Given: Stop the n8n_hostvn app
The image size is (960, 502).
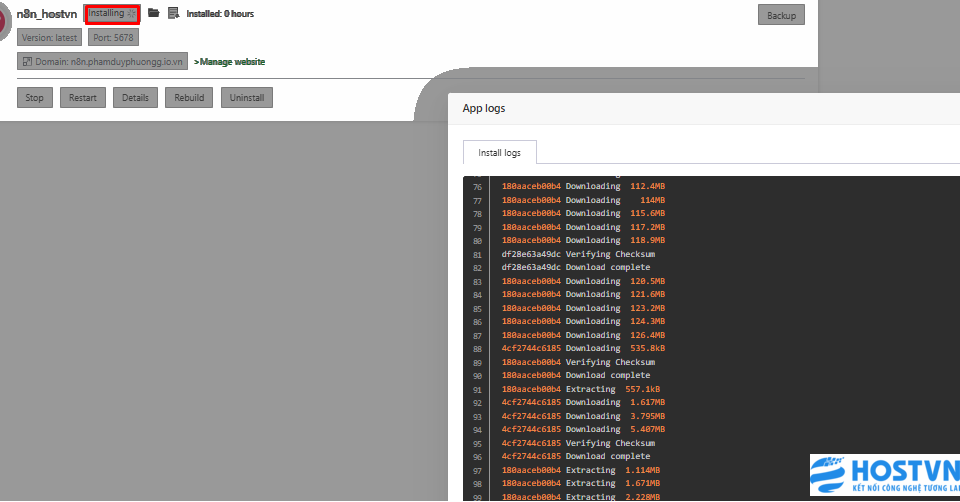Looking at the screenshot, I should (34, 97).
